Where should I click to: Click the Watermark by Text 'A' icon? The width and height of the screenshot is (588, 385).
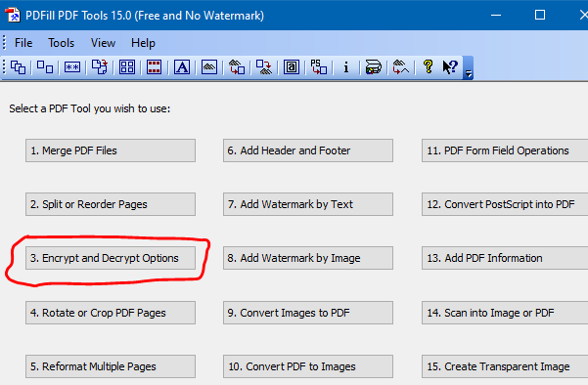click(182, 67)
